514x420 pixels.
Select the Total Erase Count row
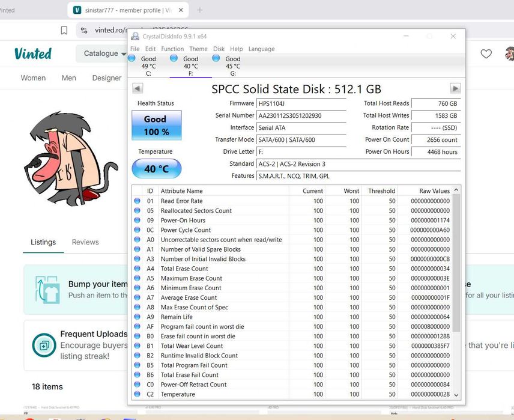click(292, 269)
